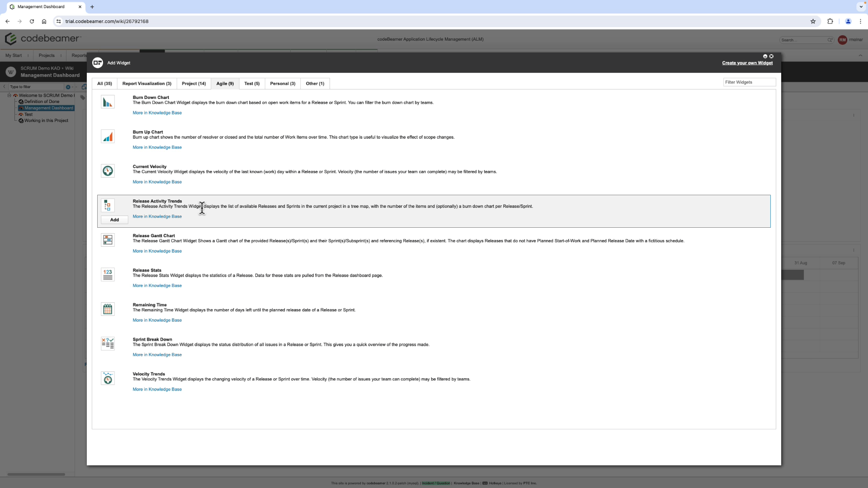
Task: Close the Add Widget dialog
Action: pos(771,56)
